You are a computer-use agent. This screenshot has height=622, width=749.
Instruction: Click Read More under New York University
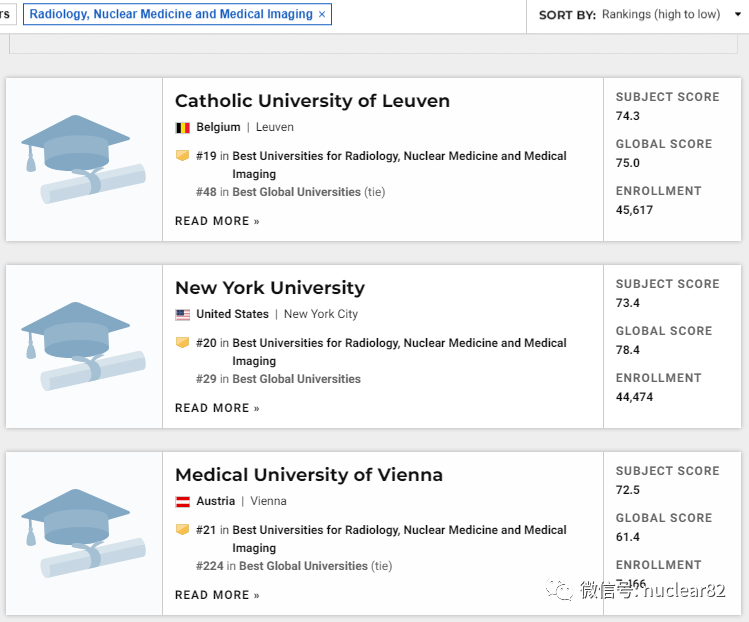[x=217, y=408]
